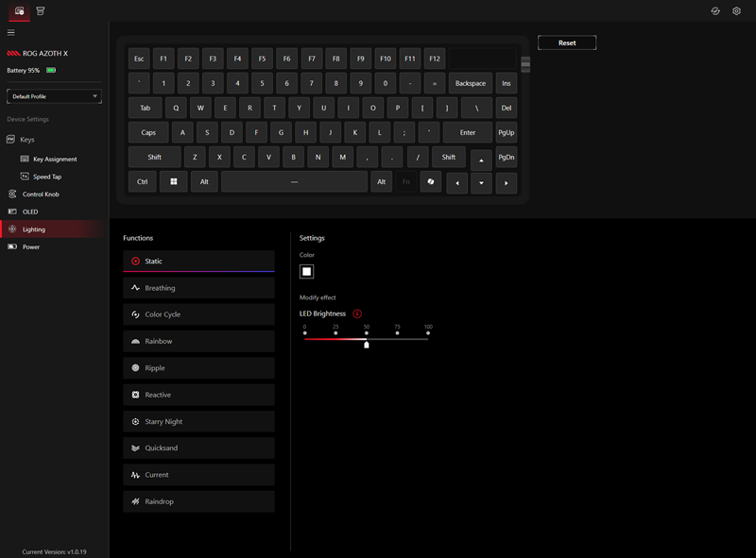Viewport: 756px width, 558px height.
Task: Open the sync/update icon at top right
Action: coord(715,11)
